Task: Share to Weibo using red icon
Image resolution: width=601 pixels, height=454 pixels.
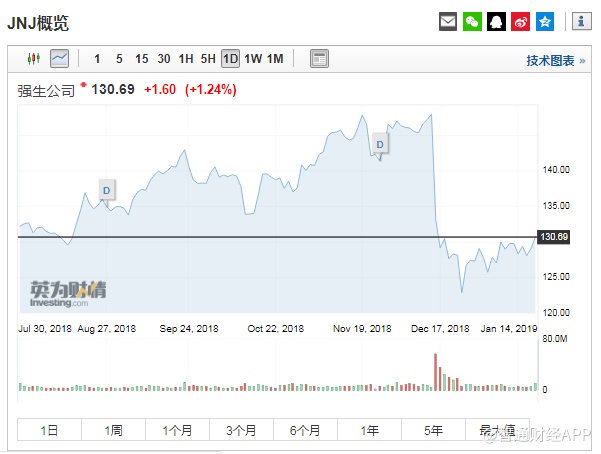Action: coord(520,21)
